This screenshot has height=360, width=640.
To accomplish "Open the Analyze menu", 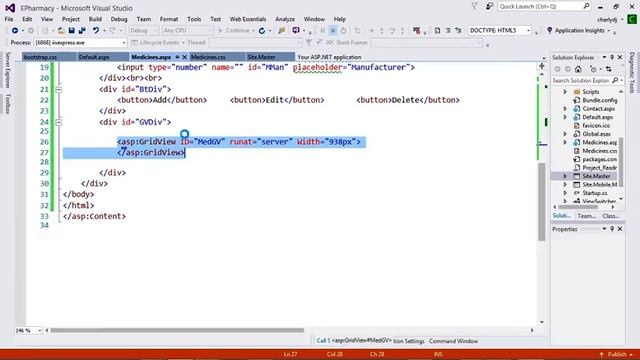I will (285, 19).
